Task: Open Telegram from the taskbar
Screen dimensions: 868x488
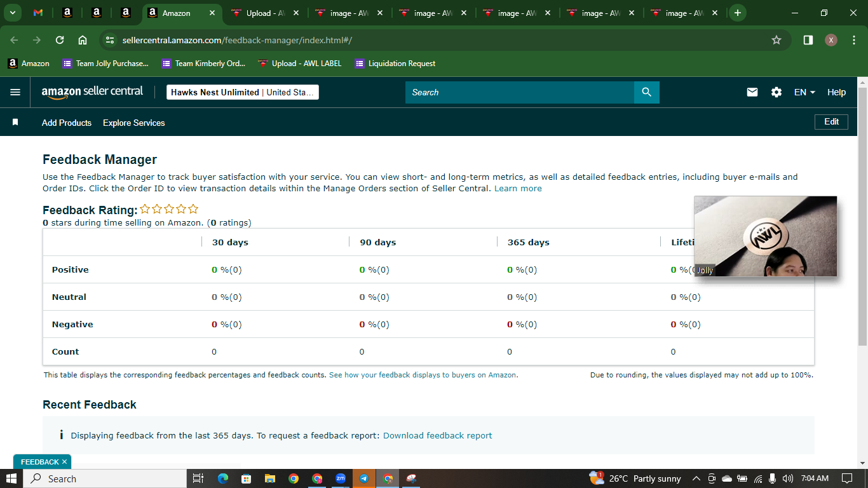Action: (x=364, y=478)
